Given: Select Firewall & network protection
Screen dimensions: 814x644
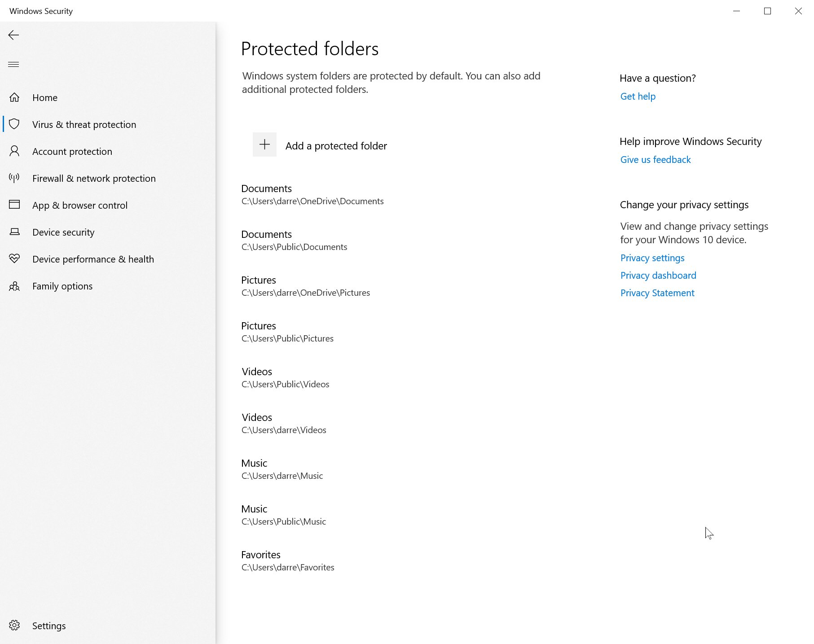Looking at the screenshot, I should [94, 179].
